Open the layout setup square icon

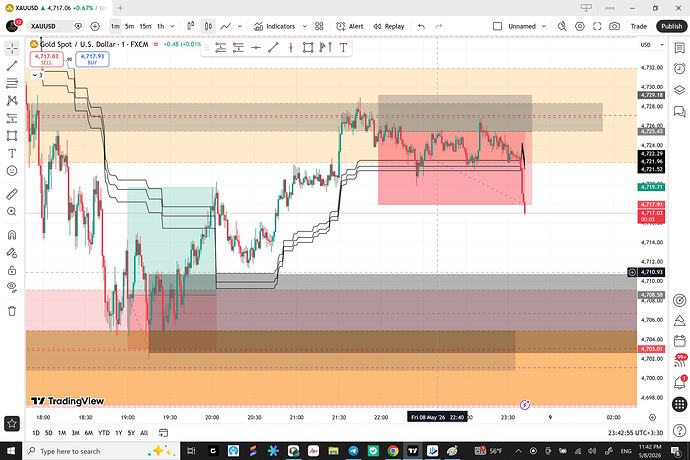click(497, 26)
